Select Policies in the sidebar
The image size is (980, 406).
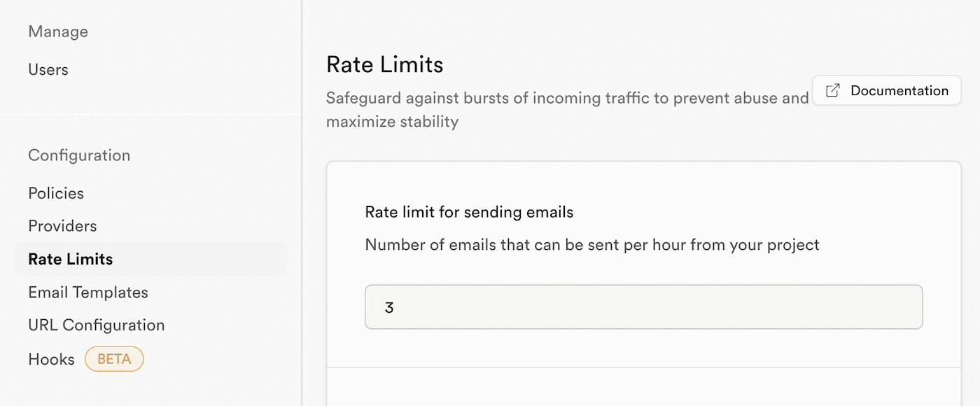click(x=56, y=192)
